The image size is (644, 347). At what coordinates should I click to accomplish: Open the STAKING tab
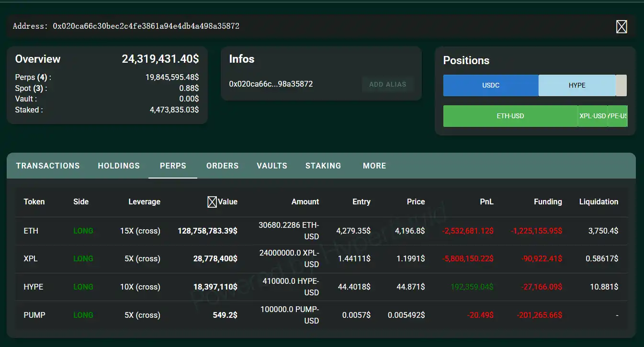point(323,166)
